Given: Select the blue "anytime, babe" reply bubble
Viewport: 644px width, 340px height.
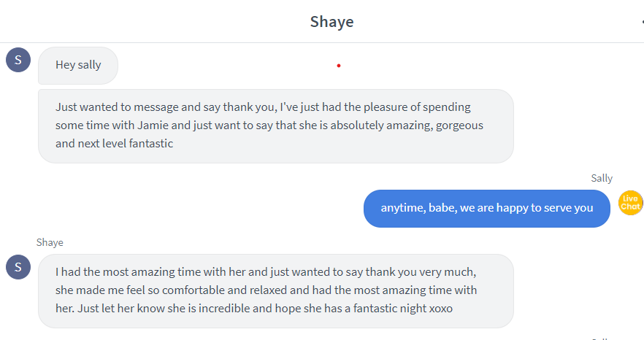Looking at the screenshot, I should [x=487, y=209].
